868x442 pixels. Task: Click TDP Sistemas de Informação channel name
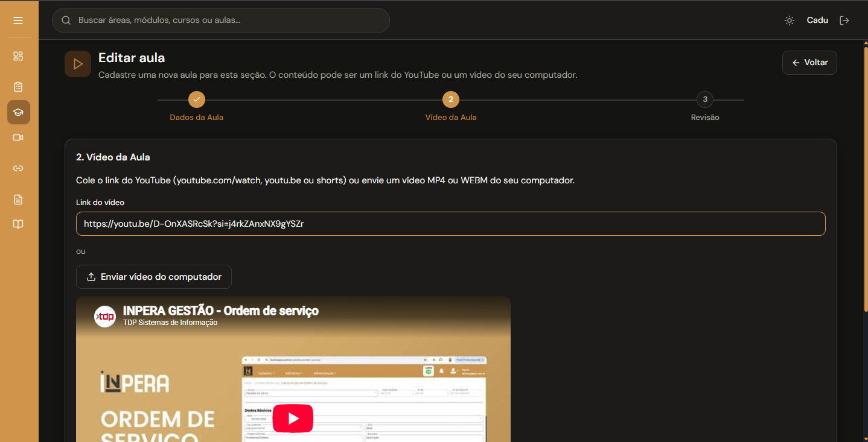170,323
